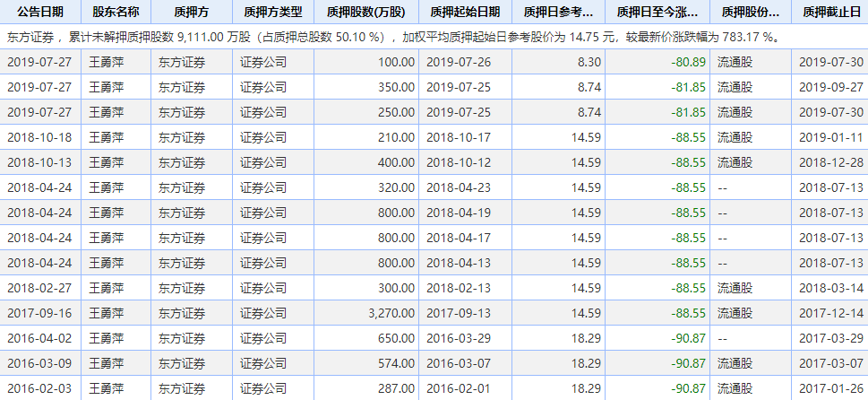Sort by the 公告日期 column header
This screenshot has height=400, width=868.
(40, 13)
